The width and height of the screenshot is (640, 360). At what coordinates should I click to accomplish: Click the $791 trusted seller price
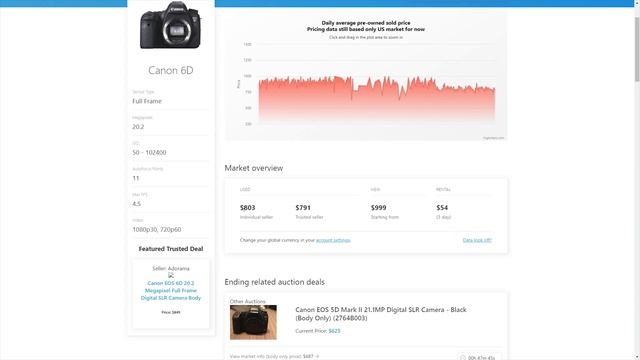pos(303,207)
